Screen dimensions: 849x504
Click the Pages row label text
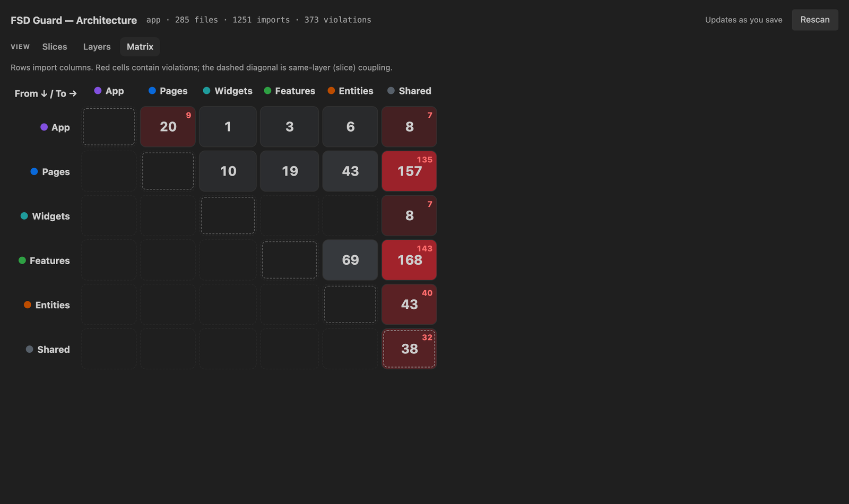(x=56, y=172)
